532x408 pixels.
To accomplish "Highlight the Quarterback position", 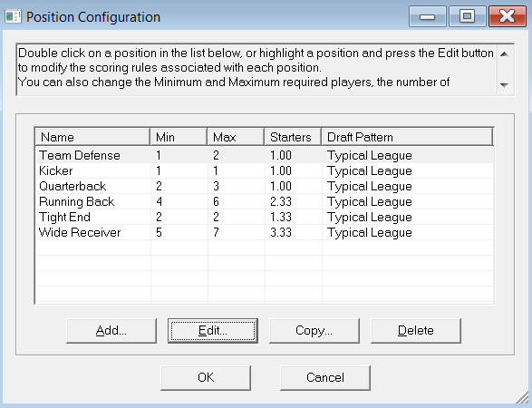I will click(265, 186).
